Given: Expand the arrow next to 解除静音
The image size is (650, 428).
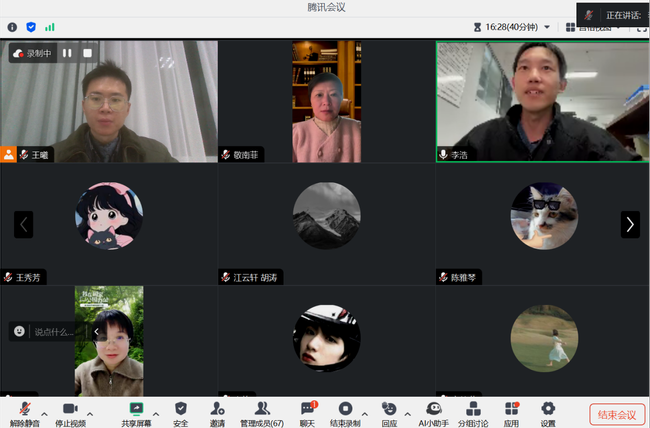Looking at the screenshot, I should tap(44, 412).
